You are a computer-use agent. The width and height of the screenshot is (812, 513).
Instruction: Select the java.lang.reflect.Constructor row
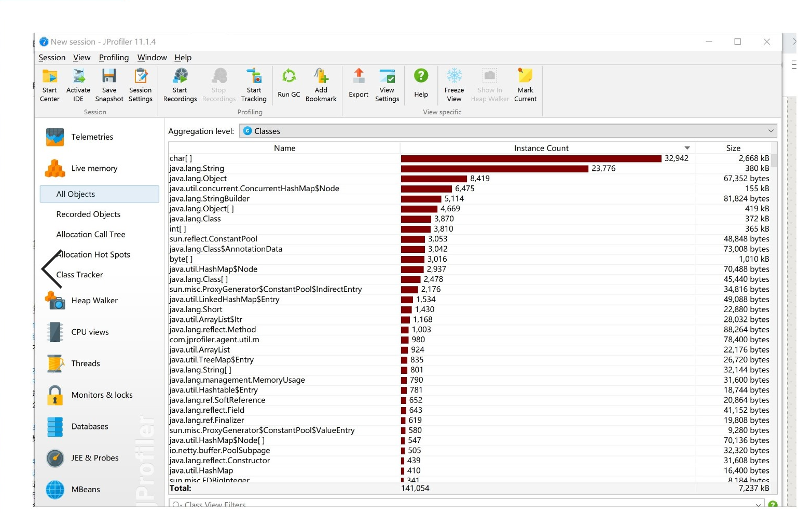click(470, 461)
